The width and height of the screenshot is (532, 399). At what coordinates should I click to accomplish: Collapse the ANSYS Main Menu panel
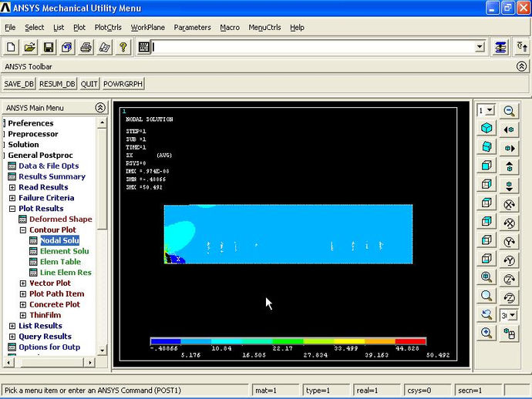[x=100, y=108]
